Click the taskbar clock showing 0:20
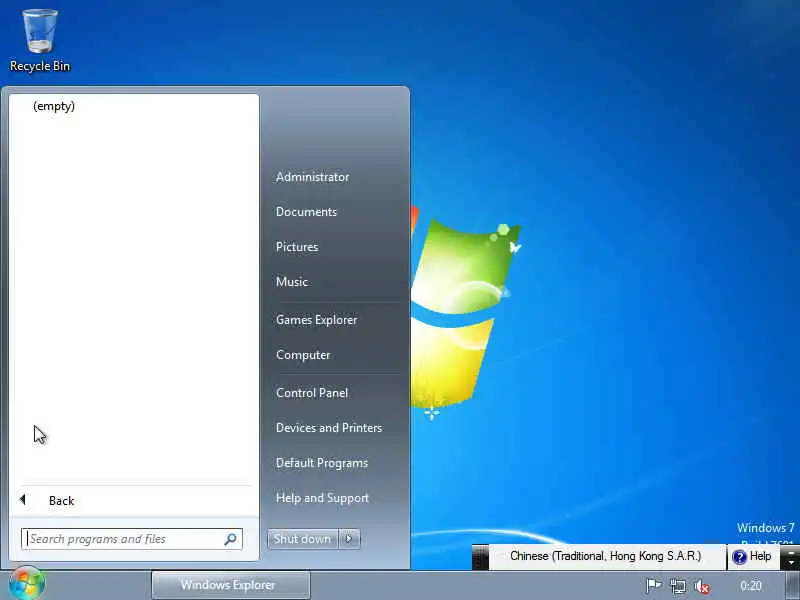 tap(751, 586)
